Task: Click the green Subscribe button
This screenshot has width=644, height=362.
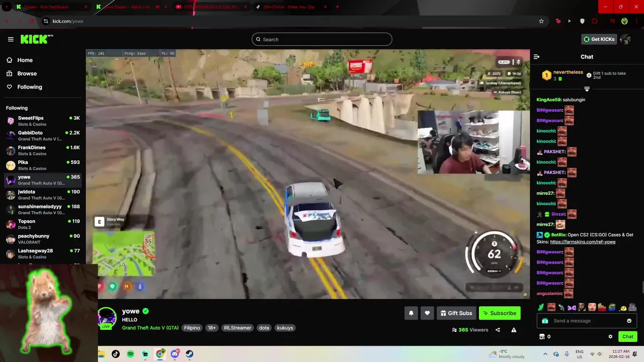Action: [500, 313]
